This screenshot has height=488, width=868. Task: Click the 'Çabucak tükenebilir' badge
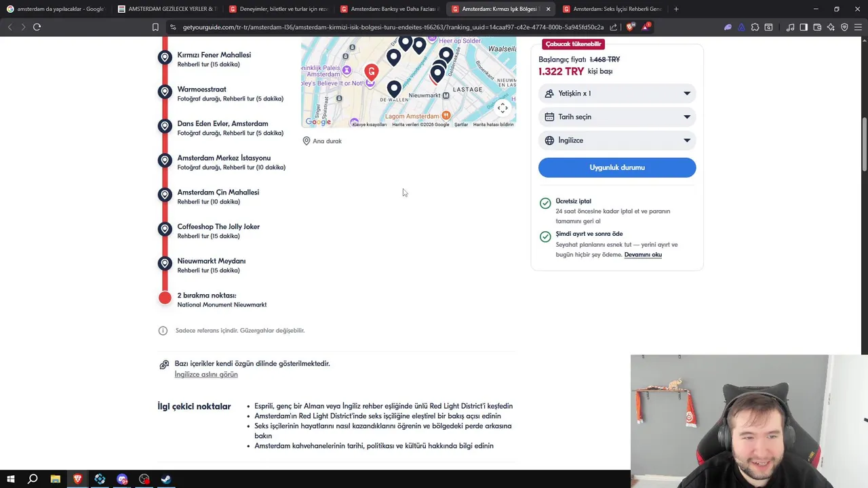point(573,44)
